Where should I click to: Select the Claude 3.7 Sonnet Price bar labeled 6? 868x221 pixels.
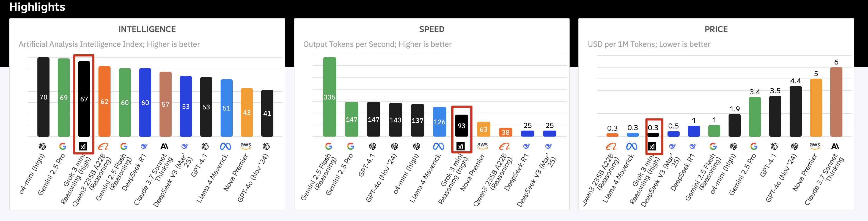coord(836,102)
